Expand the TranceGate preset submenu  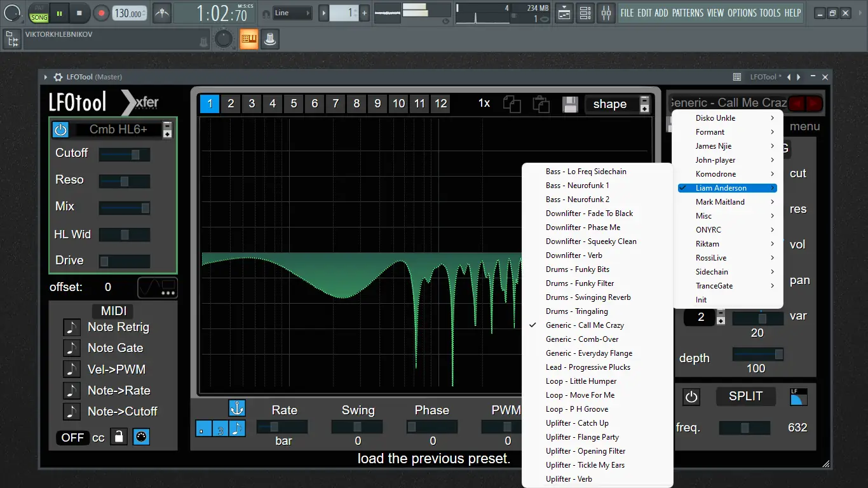click(728, 286)
